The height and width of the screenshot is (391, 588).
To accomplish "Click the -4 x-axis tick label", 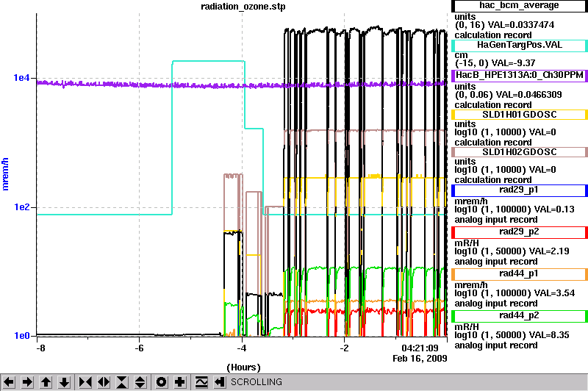I will 242,348.
